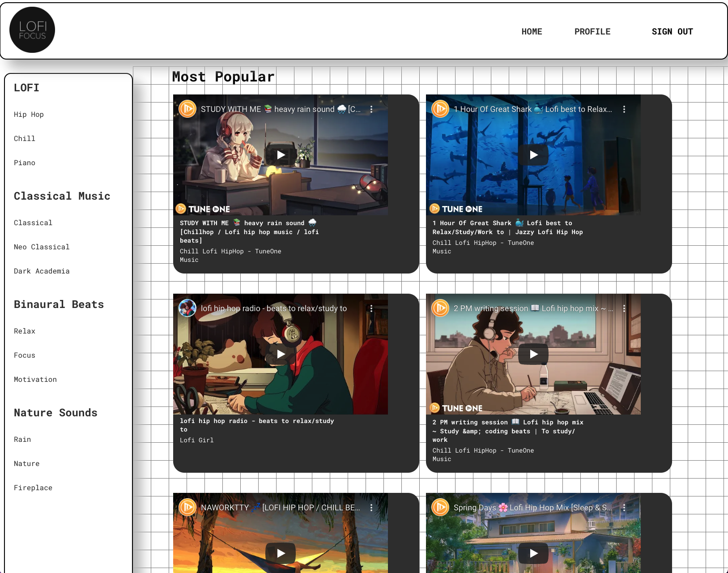Open the Spring Days options menu
This screenshot has height=573, width=728.
(624, 508)
